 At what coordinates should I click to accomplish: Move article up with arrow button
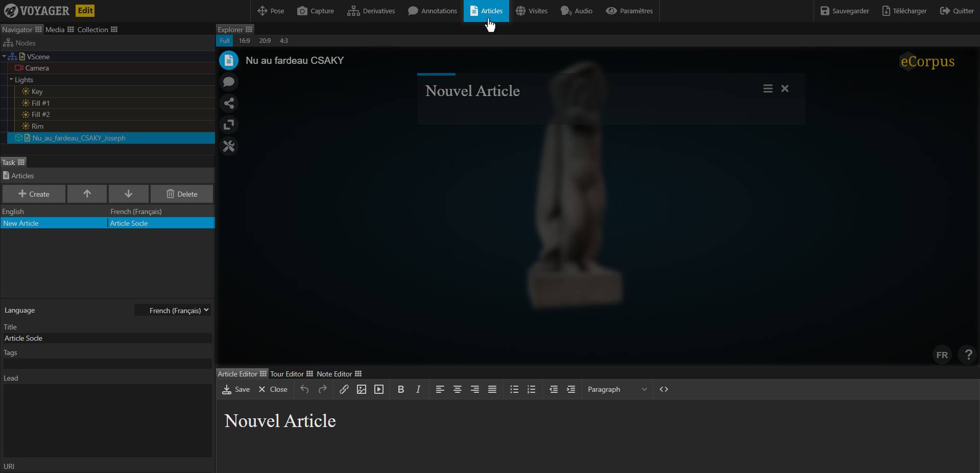(87, 194)
